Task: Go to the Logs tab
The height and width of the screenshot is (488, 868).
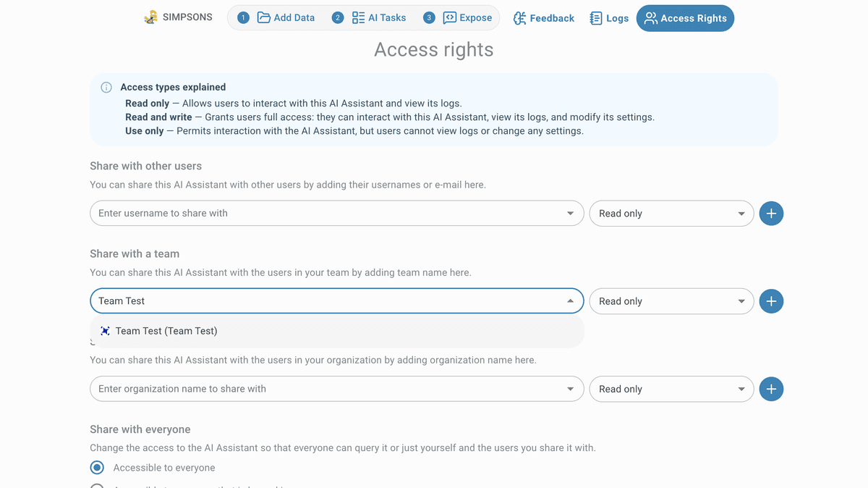Action: [x=609, y=18]
